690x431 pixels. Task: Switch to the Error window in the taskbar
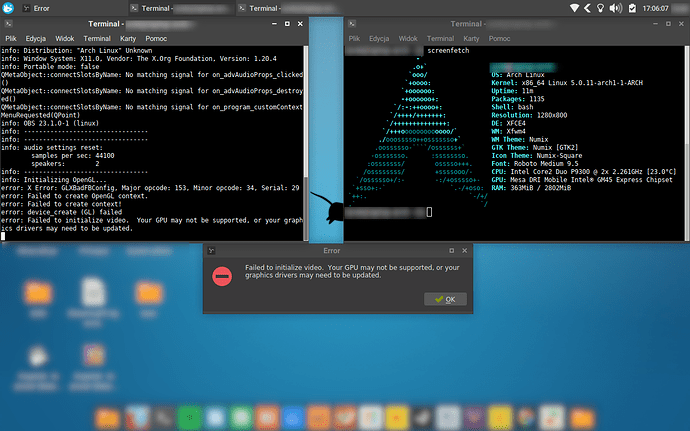(x=40, y=8)
